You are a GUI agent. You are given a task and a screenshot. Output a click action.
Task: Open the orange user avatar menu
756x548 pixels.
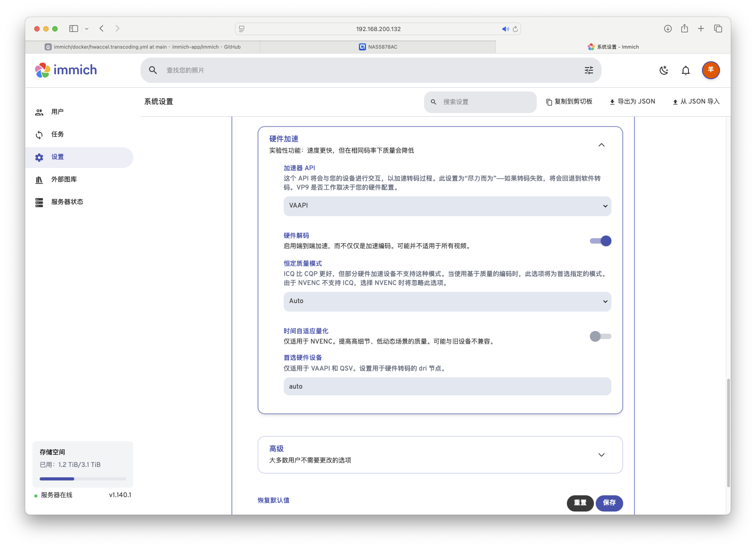tap(710, 70)
